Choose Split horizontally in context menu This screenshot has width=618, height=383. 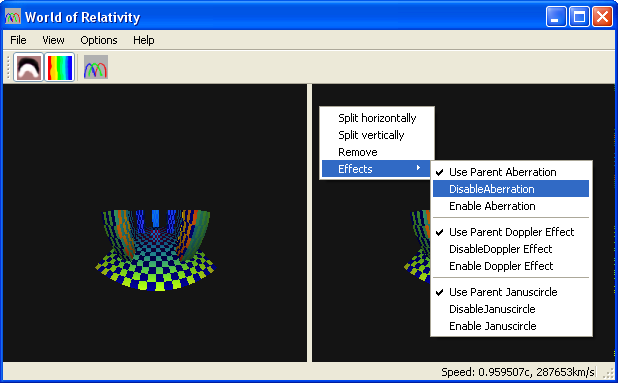377,118
